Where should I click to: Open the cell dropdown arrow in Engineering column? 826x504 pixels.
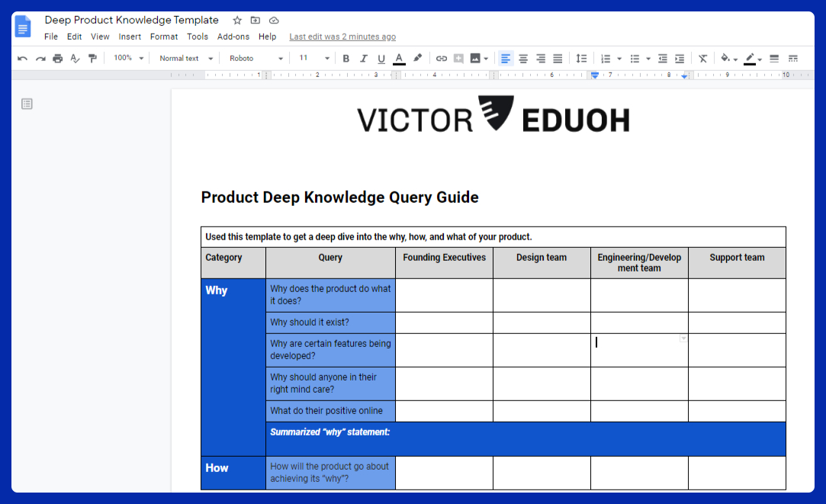[683, 339]
